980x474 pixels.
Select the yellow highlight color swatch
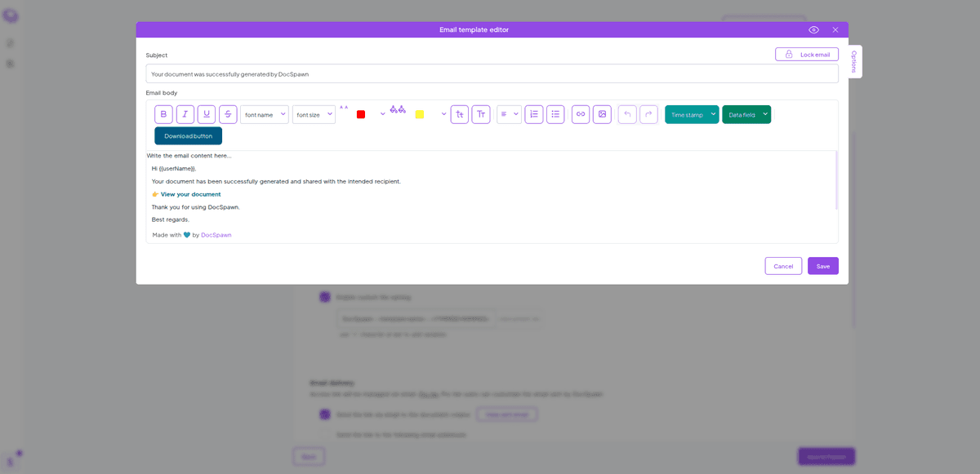pos(421,114)
